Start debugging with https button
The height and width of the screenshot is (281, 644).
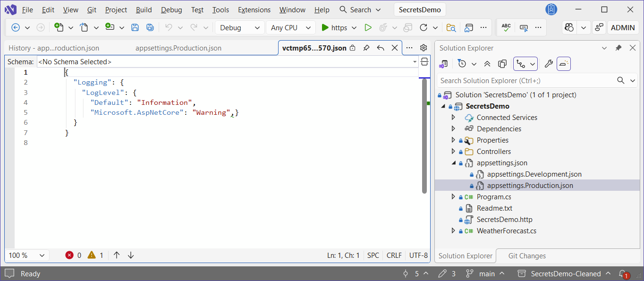tap(334, 28)
